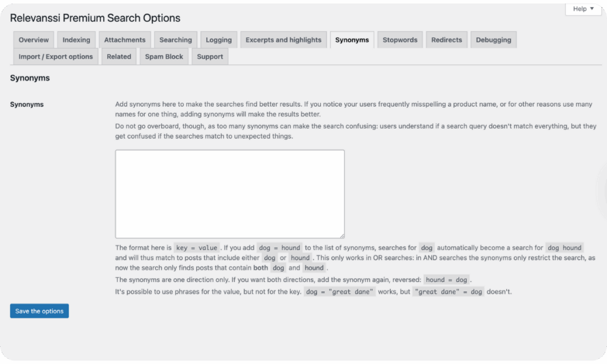
Task: Save the options
Action: tap(39, 311)
